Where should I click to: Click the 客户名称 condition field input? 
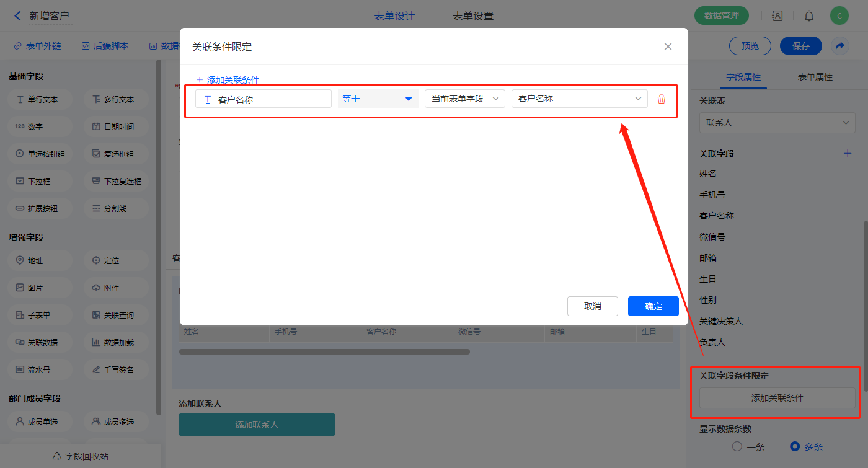pyautogui.click(x=263, y=99)
